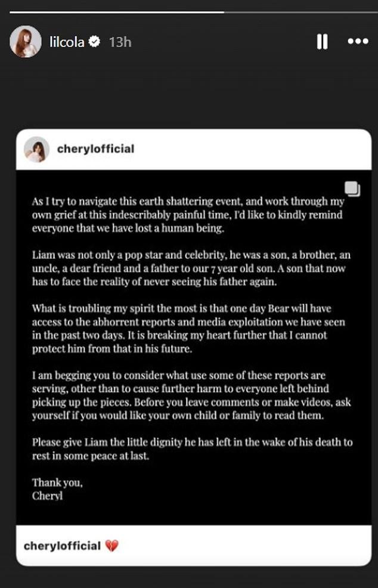Pause the story playback
Screen dimensions: 378x588
[322, 42]
